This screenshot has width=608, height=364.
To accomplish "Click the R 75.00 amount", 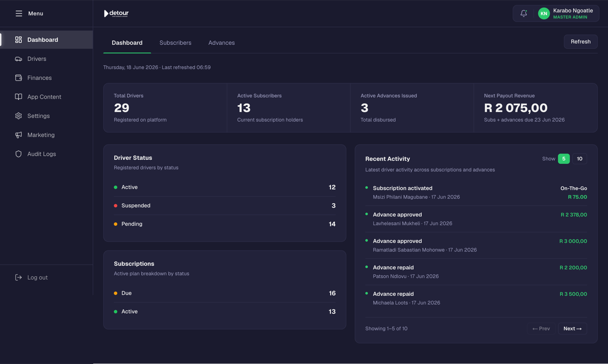I will click(x=577, y=197).
